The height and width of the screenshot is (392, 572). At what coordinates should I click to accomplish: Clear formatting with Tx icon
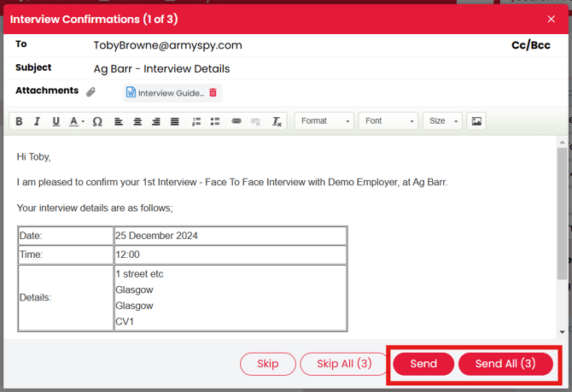tap(277, 121)
